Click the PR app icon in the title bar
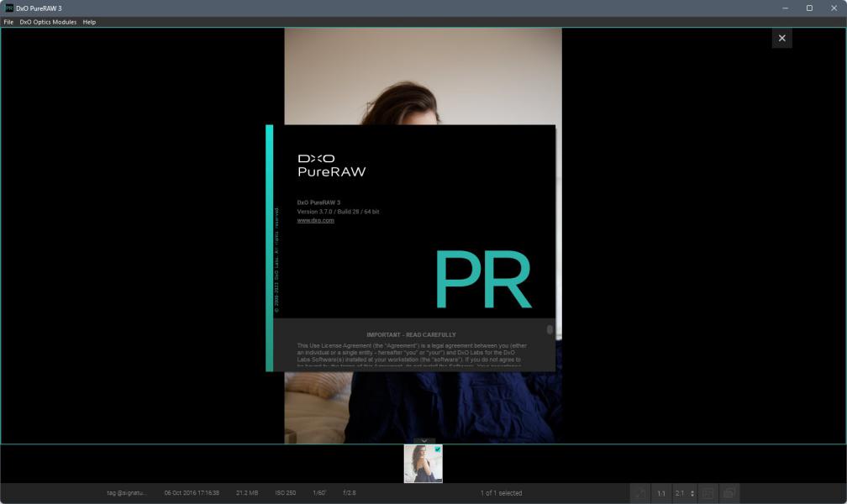The width and height of the screenshot is (847, 504). pos(9,8)
